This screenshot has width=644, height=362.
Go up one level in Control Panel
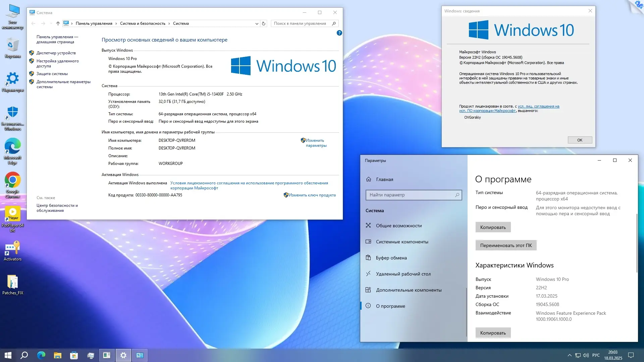tap(58, 23)
